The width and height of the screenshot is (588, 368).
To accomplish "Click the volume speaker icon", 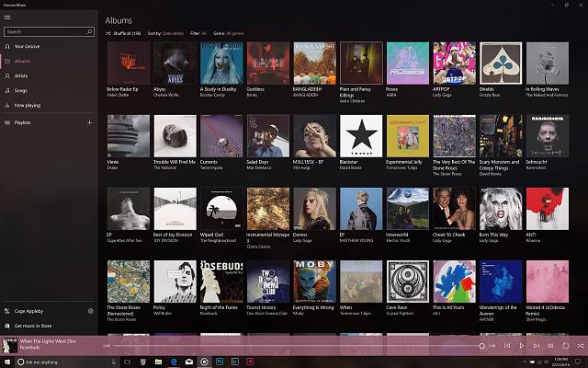I will click(x=550, y=346).
